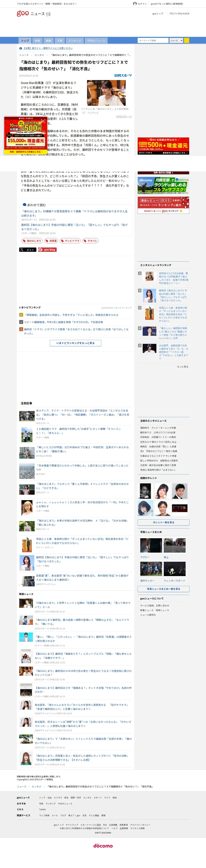Click スポーツ link in footer goo news row

(98, 798)
